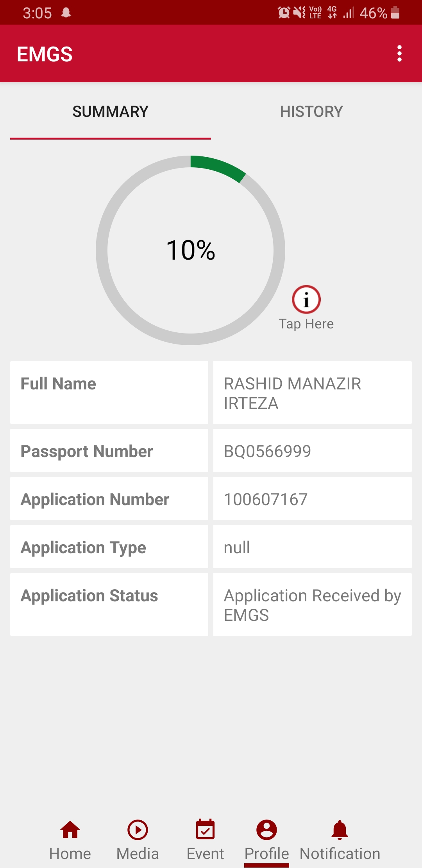Tap the Snapchat status bar notification

66,13
